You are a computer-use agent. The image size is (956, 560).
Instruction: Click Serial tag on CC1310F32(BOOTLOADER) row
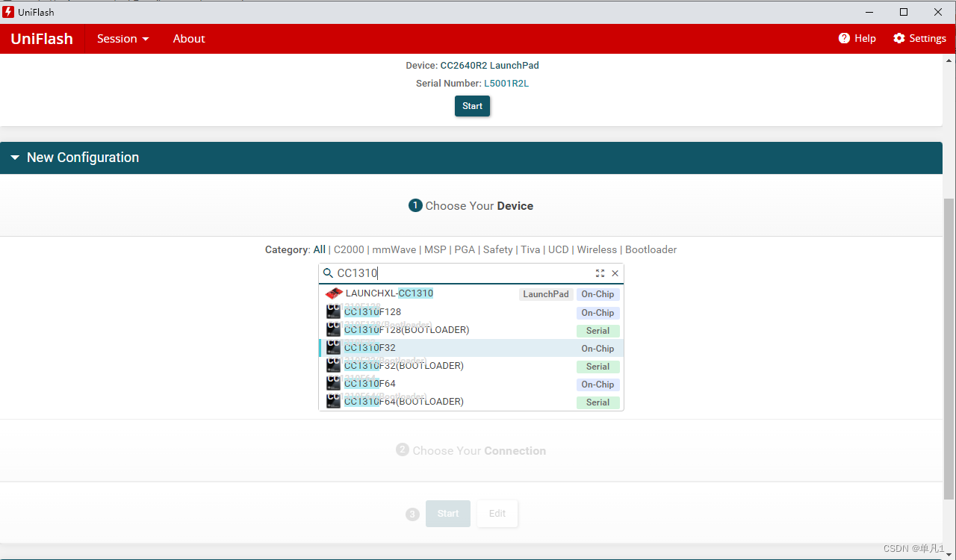click(x=597, y=367)
